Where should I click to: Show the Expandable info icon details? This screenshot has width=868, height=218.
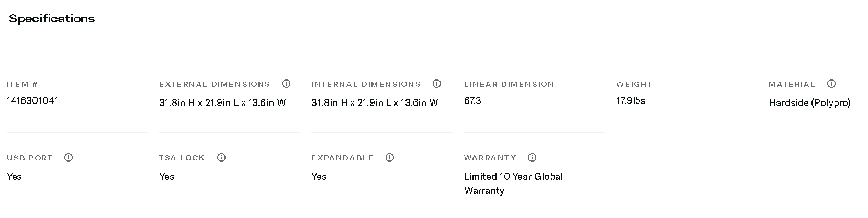pyautogui.click(x=390, y=157)
